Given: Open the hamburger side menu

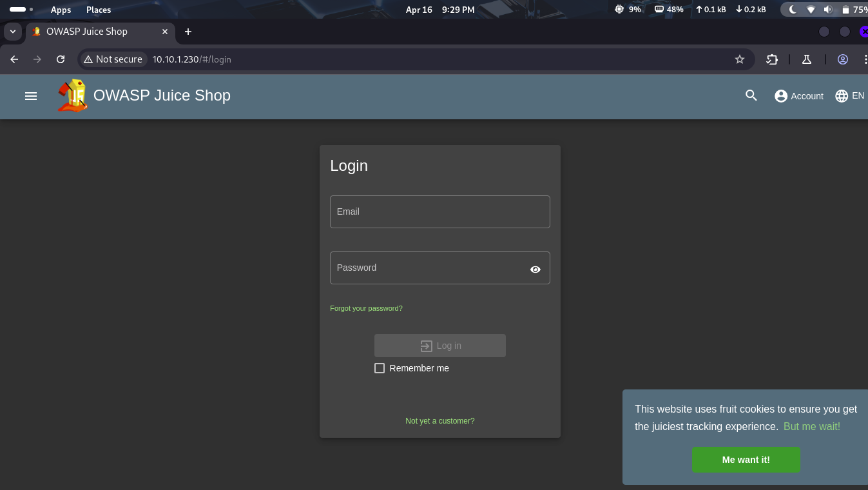Looking at the screenshot, I should (x=31, y=96).
